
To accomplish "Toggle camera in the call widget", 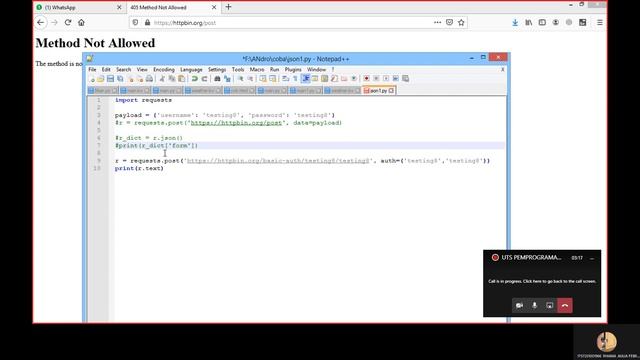I will click(x=519, y=305).
